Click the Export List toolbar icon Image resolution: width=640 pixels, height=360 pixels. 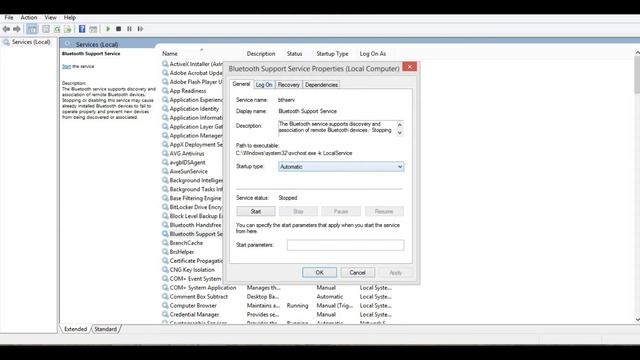(x=68, y=29)
